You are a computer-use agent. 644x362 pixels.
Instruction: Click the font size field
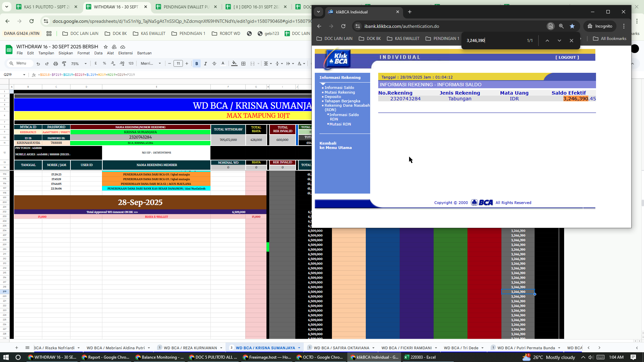click(178, 63)
